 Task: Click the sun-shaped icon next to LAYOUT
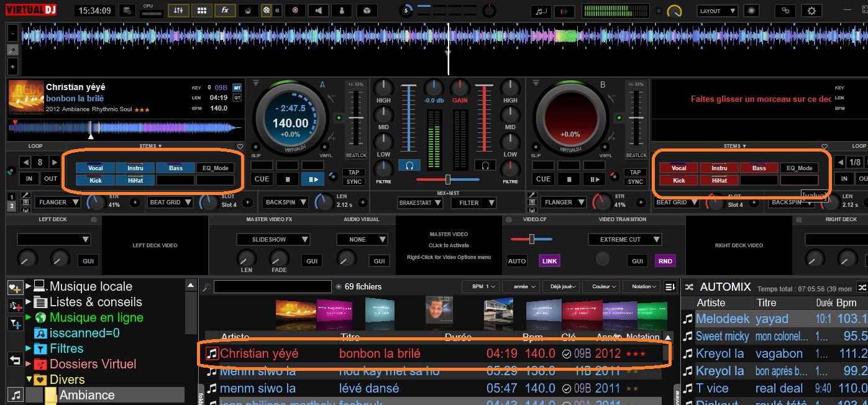click(x=752, y=11)
